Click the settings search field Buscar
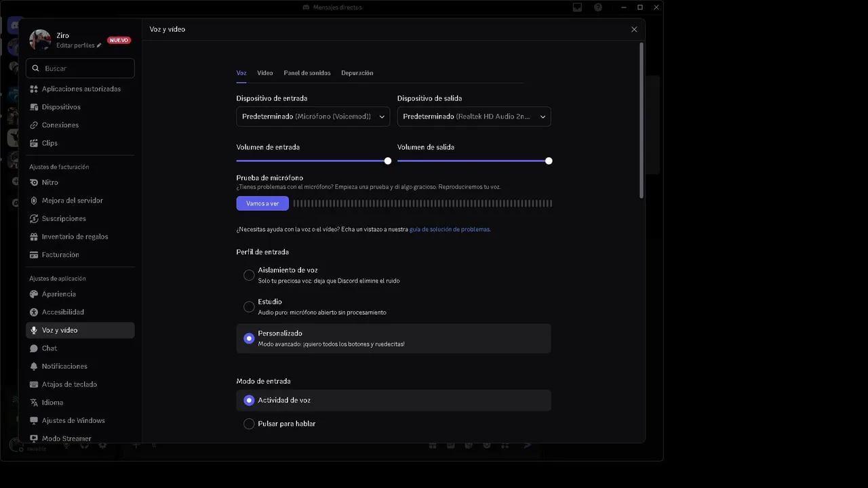868x488 pixels. point(80,68)
